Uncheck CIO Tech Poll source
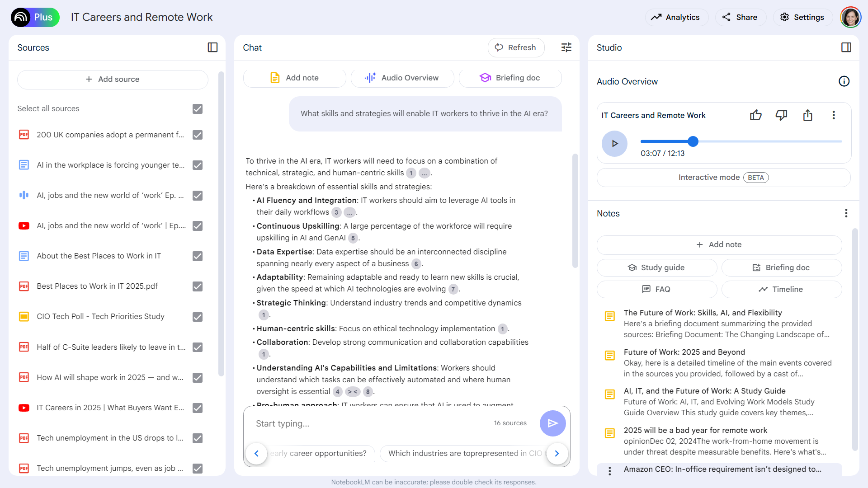Viewport: 868px width, 488px height. pyautogui.click(x=198, y=317)
